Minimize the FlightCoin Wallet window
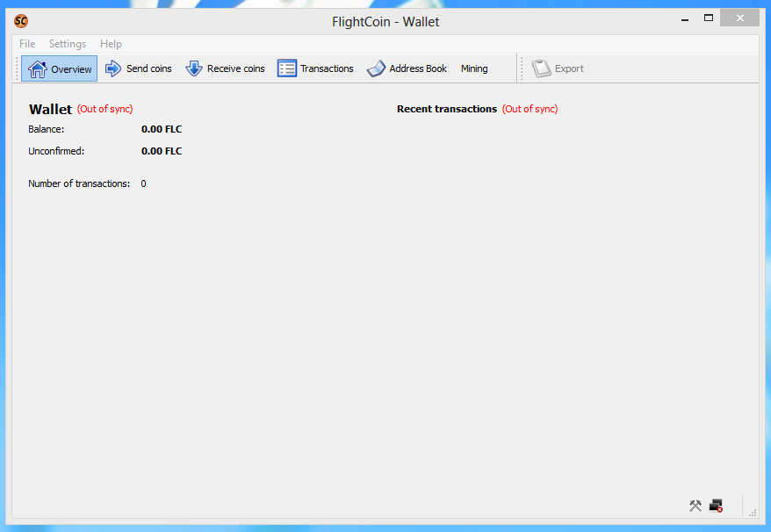The width and height of the screenshot is (771, 532). (685, 19)
